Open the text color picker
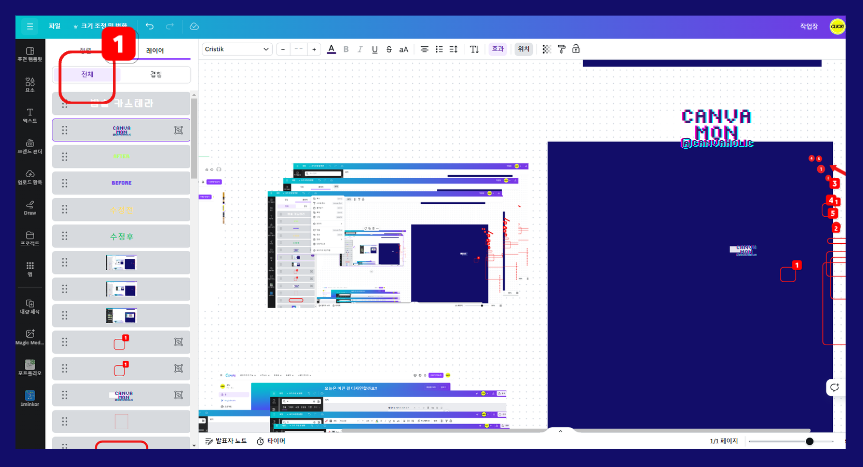Screen dimensions: 863x467 331,49
